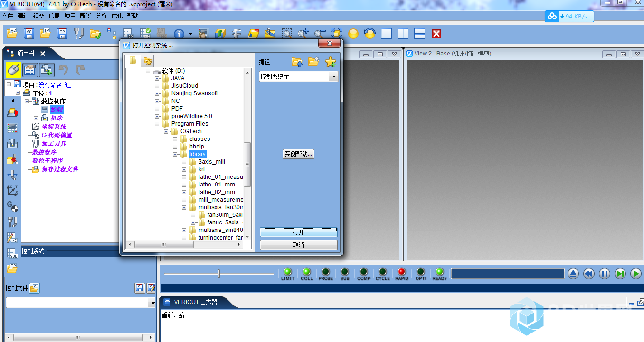Click the animation speed slider handle
644x342 pixels.
(218, 274)
